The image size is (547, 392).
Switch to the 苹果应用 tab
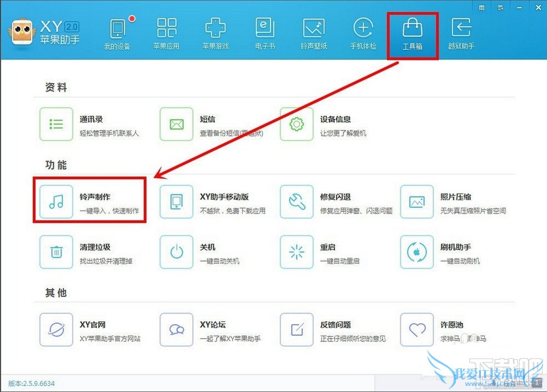pos(167,34)
